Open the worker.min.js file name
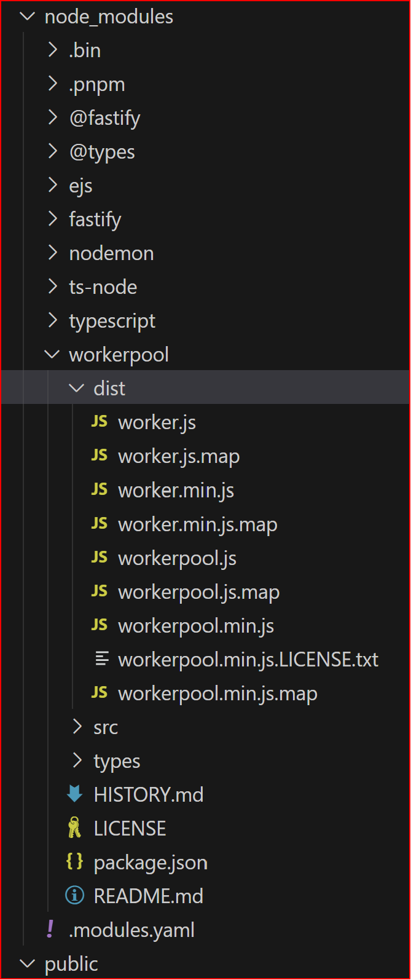 point(176,491)
